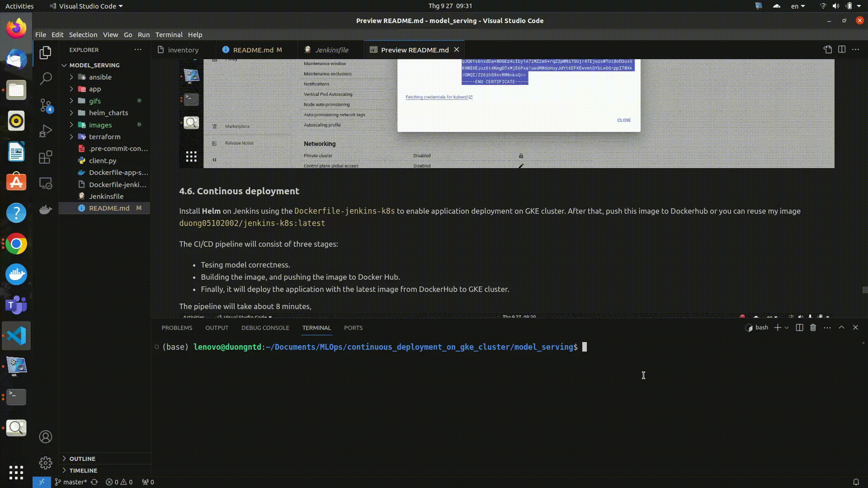Image resolution: width=868 pixels, height=488 pixels.
Task: Open Run and Debug view
Action: coord(46,131)
